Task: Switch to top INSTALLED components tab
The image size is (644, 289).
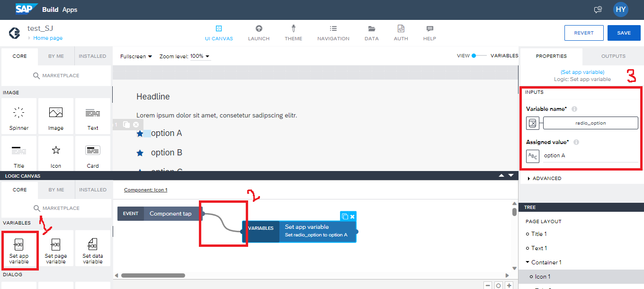Action: point(92,56)
